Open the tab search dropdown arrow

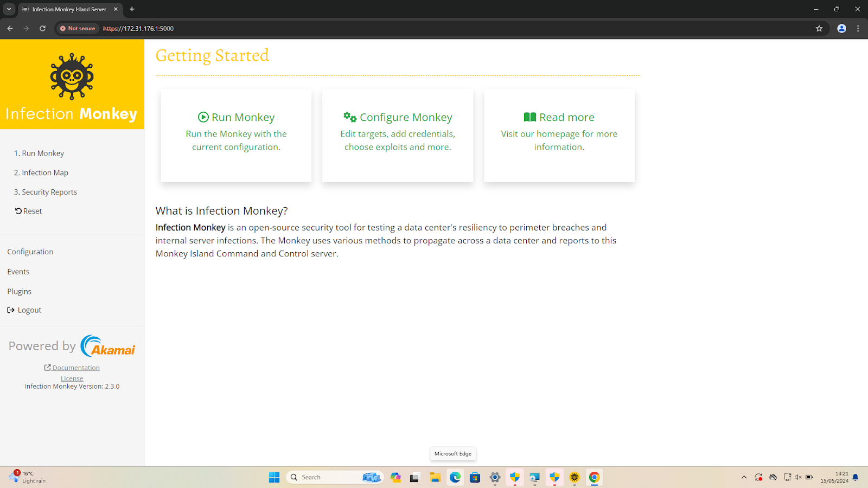pyautogui.click(x=9, y=9)
